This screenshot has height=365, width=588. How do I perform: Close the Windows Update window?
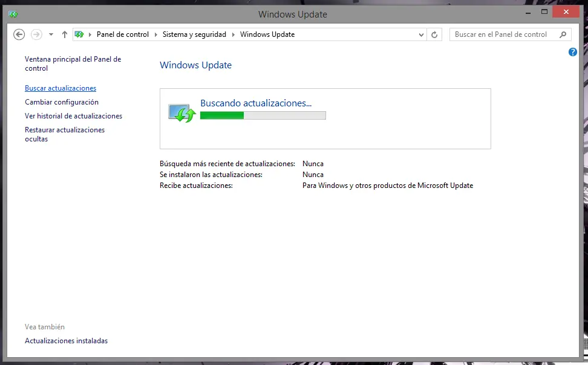pyautogui.click(x=566, y=12)
